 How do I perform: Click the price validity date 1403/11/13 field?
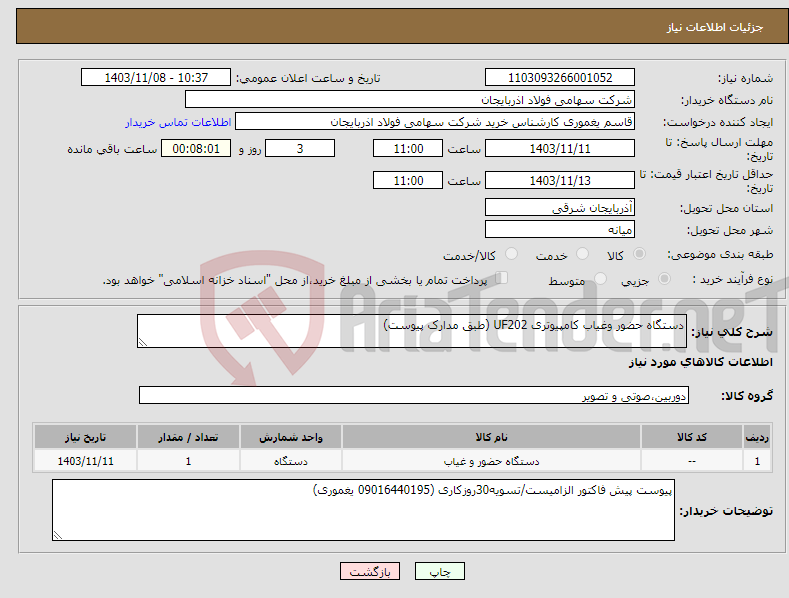click(560, 180)
